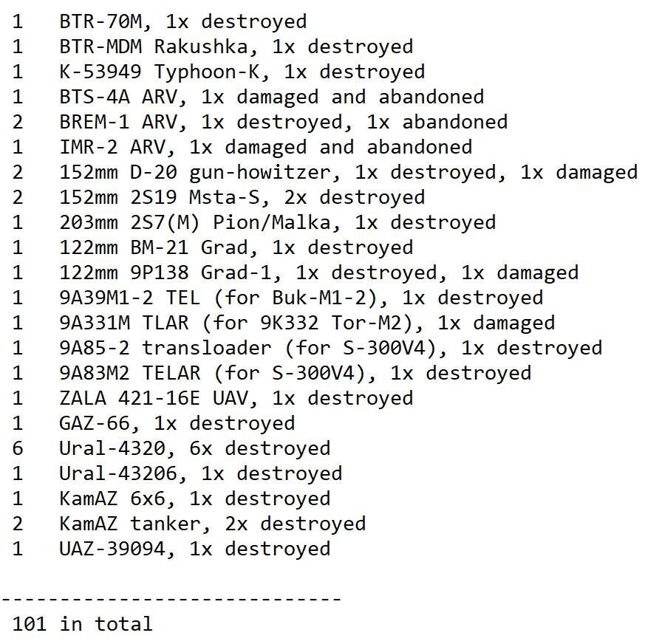Viewport: 662px width, 644px height.
Task: Select the BTR-MDM Rakushka line
Action: pyautogui.click(x=236, y=47)
